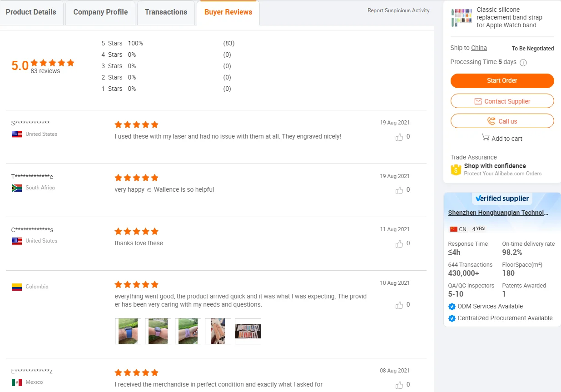This screenshot has width=561, height=392.
Task: Click the Contact Supplier button
Action: 502,101
